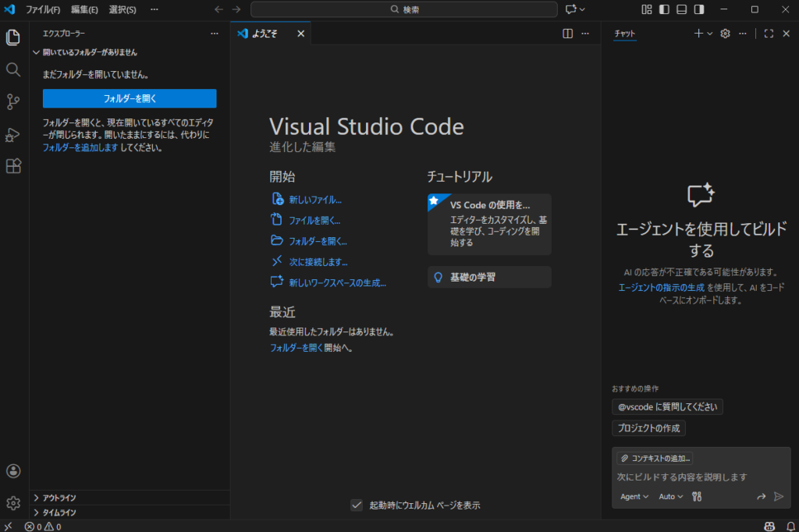The width and height of the screenshot is (799, 532).
Task: Toggle bottom panel visibility in title bar
Action: point(681,9)
